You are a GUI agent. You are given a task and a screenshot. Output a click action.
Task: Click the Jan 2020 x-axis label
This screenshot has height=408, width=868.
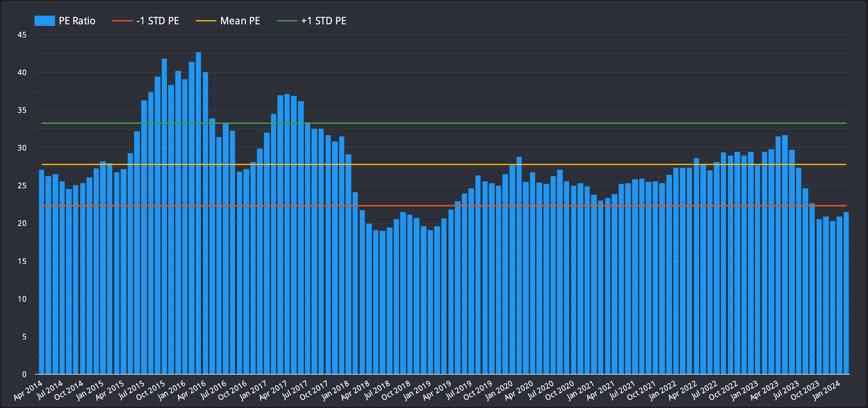click(x=499, y=390)
